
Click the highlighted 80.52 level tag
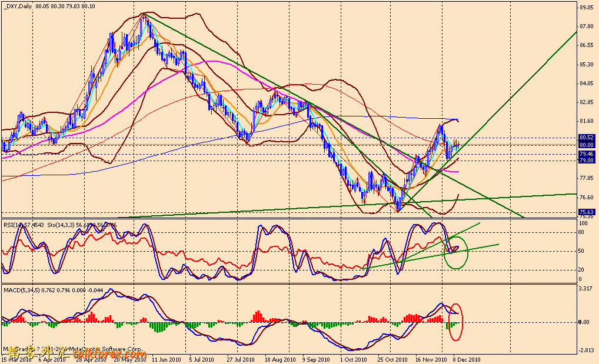coord(587,137)
